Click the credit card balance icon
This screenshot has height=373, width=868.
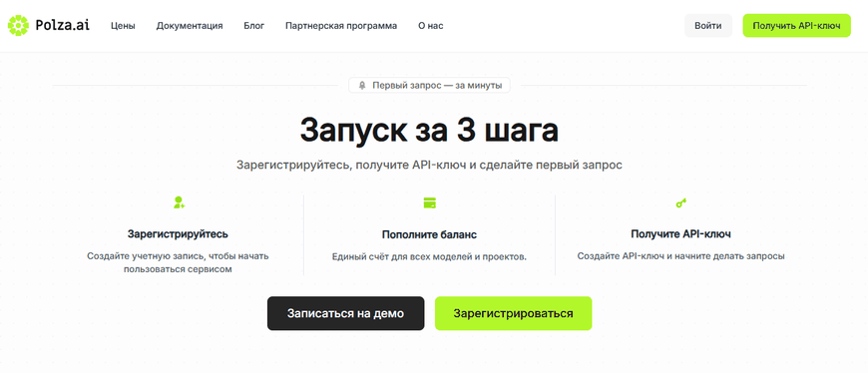(x=430, y=202)
